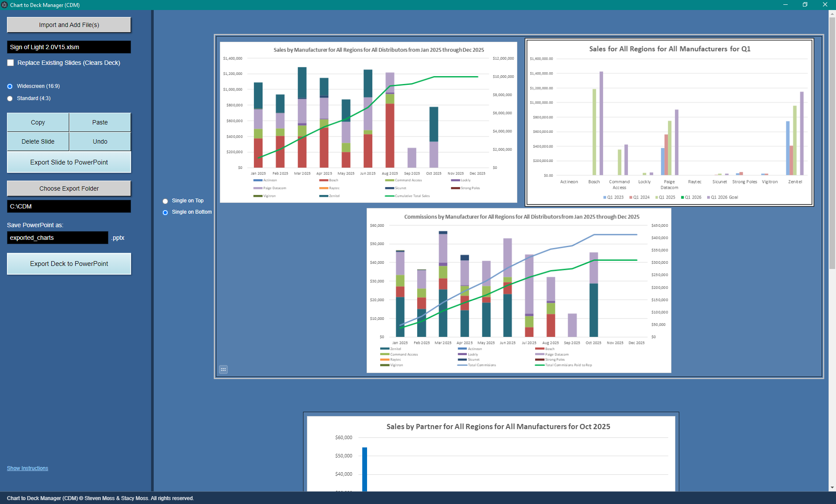
Task: Click the C:\CDM export folder path field
Action: [68, 206]
